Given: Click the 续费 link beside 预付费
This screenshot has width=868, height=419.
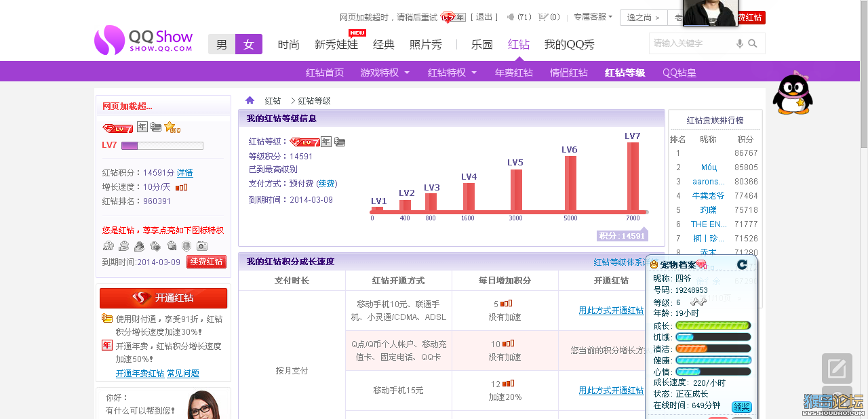Looking at the screenshot, I should pyautogui.click(x=326, y=184).
